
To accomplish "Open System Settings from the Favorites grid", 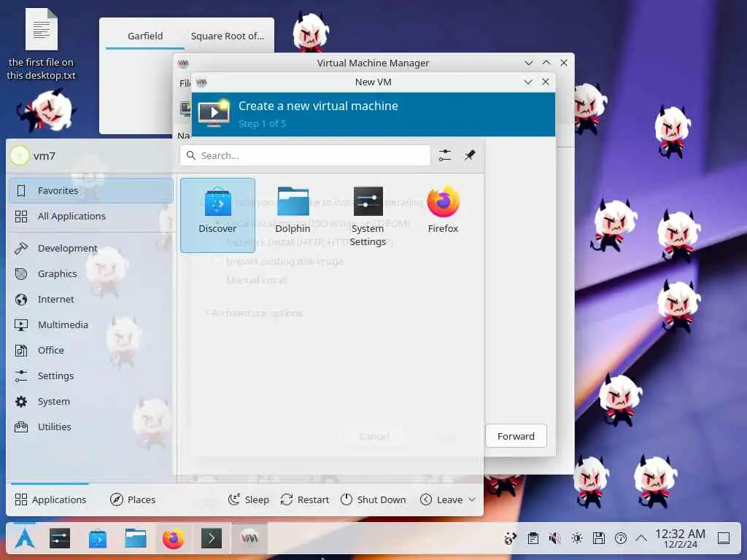I will [368, 215].
